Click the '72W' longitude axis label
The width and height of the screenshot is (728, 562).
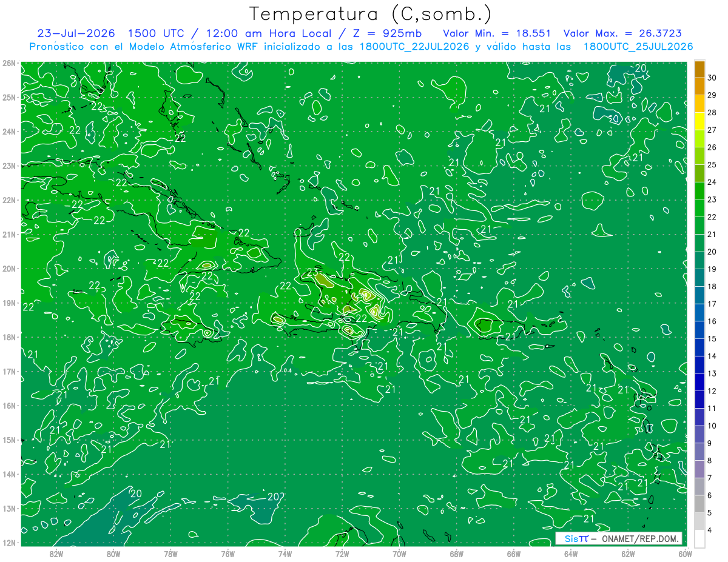(342, 553)
